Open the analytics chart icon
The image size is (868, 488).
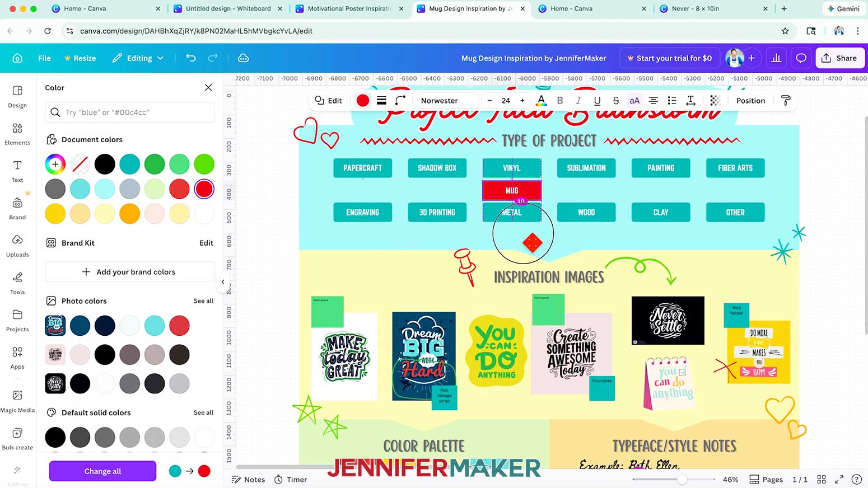(x=776, y=58)
